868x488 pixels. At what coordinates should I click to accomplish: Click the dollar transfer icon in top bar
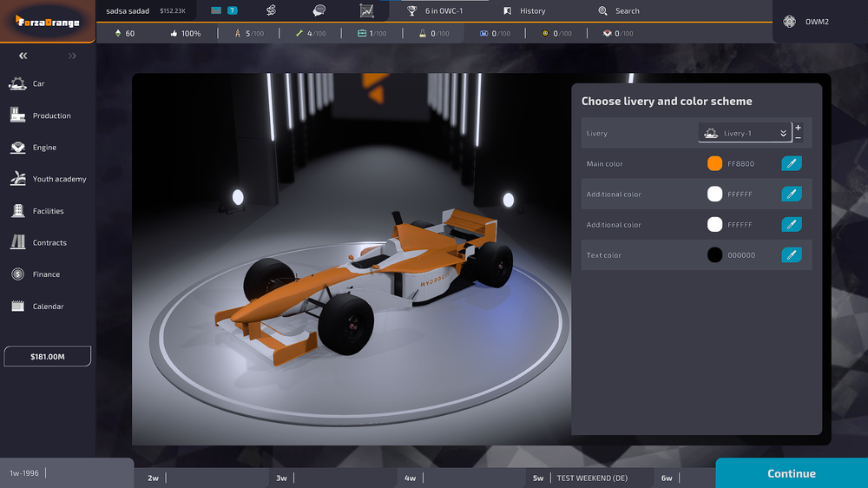pyautogui.click(x=271, y=10)
